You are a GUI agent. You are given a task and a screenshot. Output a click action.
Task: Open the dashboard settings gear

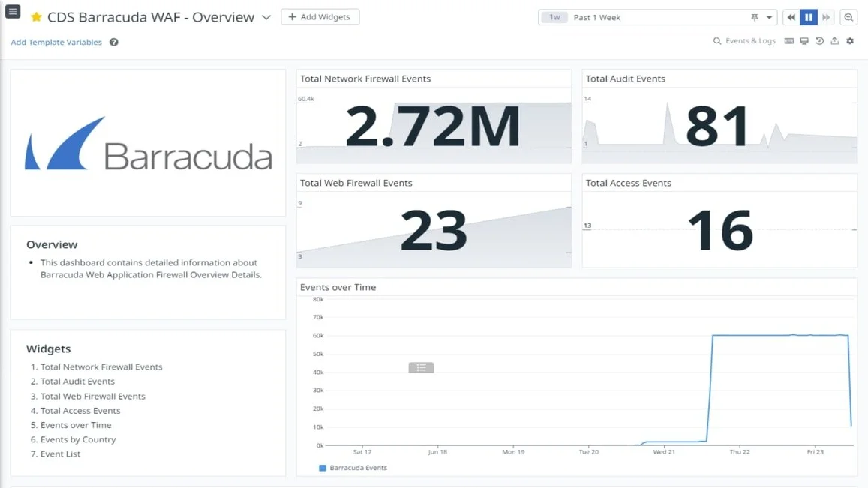851,41
